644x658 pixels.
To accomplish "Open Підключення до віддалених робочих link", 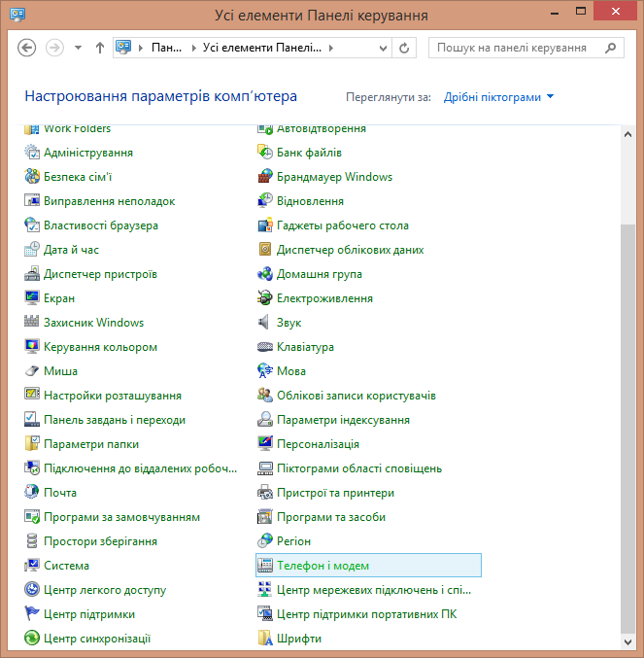I will click(141, 468).
